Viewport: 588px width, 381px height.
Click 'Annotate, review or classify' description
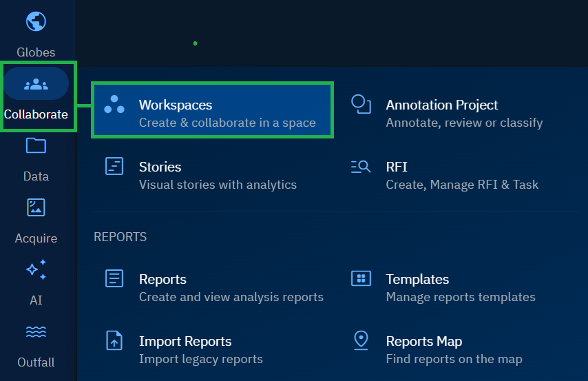[x=464, y=123]
